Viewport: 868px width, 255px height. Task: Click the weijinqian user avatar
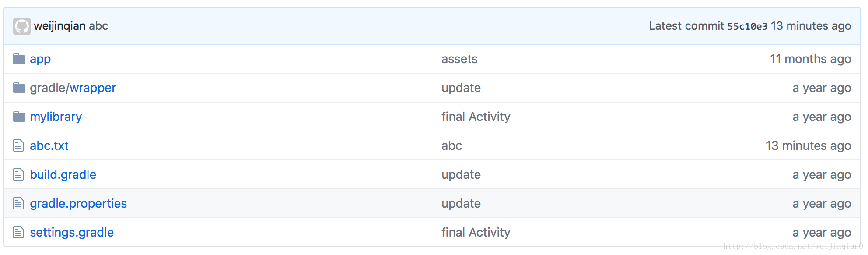coord(21,26)
